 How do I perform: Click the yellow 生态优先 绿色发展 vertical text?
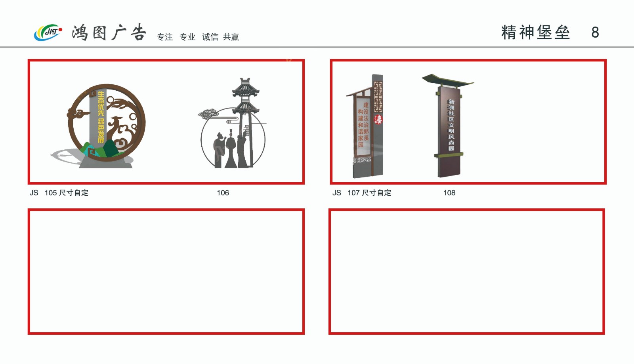[x=101, y=117]
